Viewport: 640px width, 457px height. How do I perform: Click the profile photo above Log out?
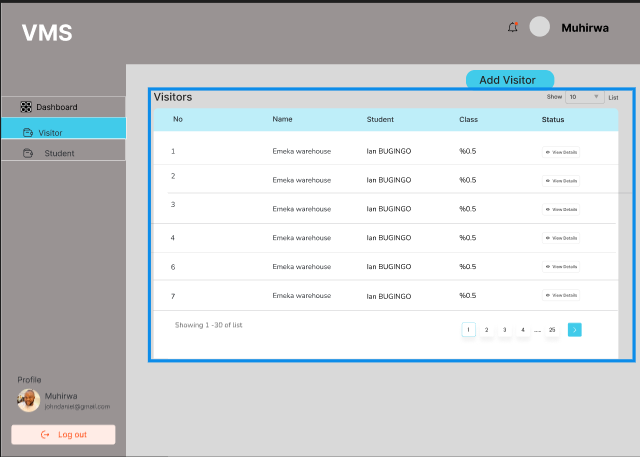click(x=29, y=400)
